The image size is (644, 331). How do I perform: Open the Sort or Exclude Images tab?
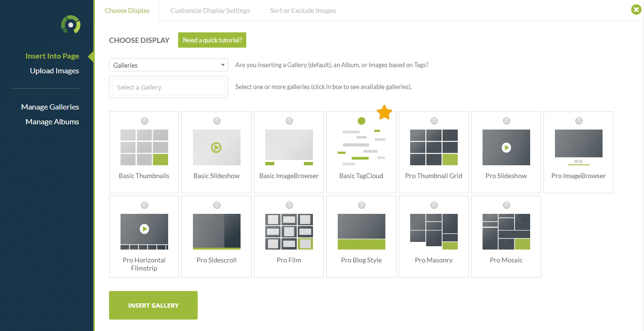[x=303, y=10]
